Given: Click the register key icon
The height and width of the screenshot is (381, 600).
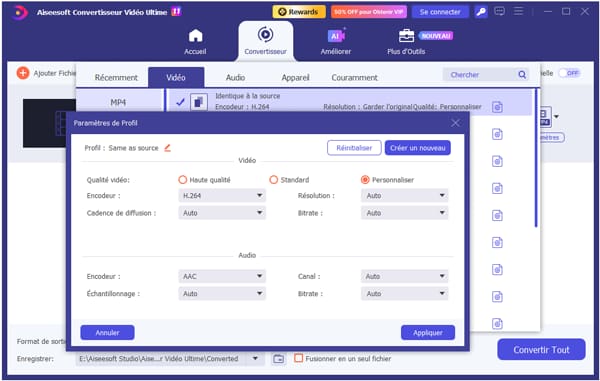Looking at the screenshot, I should (x=481, y=12).
